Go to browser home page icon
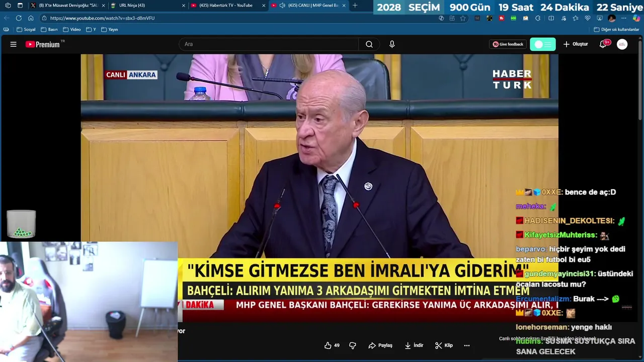The width and height of the screenshot is (644, 362). click(x=31, y=18)
